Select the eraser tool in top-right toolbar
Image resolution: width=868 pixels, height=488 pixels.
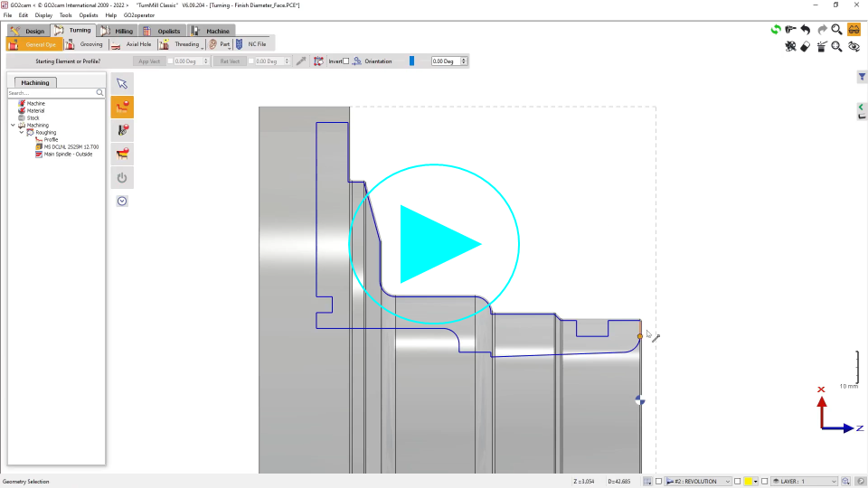click(x=806, y=47)
